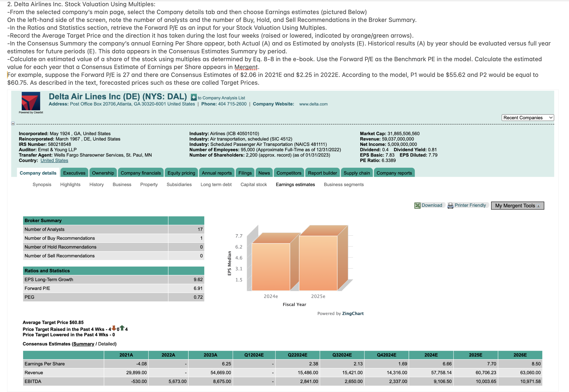Open the Supply chain tab
Screen dimensions: 569x392
357,173
